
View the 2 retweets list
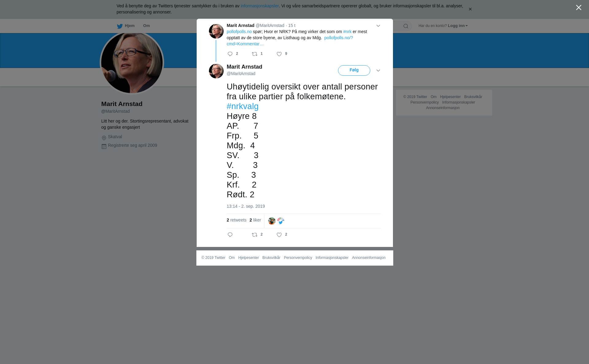[x=237, y=220]
